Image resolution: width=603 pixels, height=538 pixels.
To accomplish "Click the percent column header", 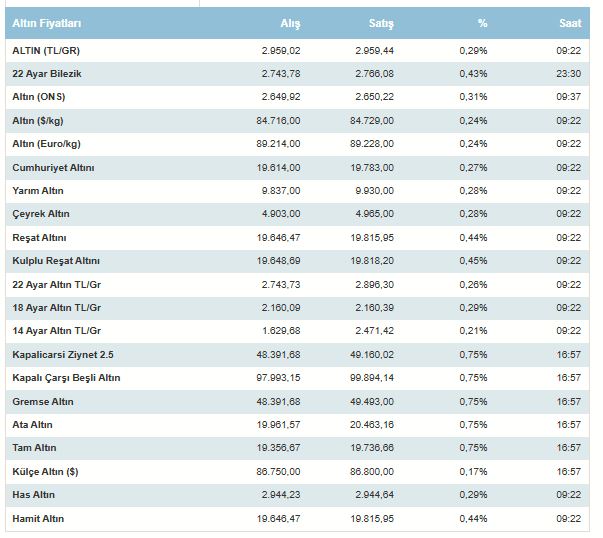I will [x=482, y=23].
